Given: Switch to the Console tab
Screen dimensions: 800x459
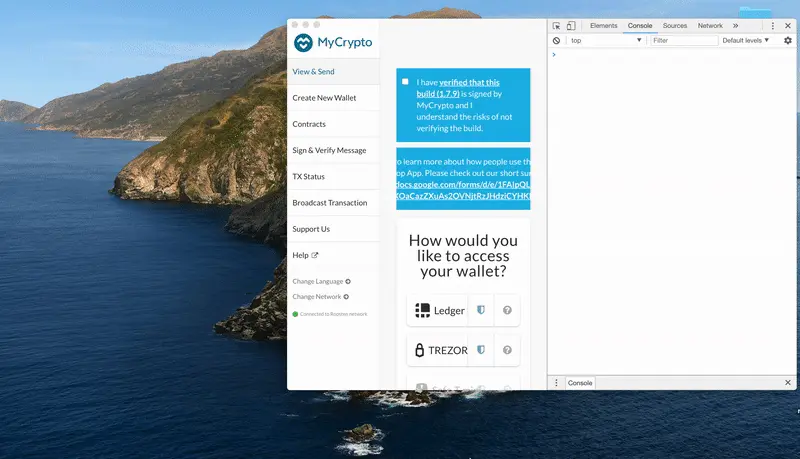Looking at the screenshot, I should click(x=640, y=26).
